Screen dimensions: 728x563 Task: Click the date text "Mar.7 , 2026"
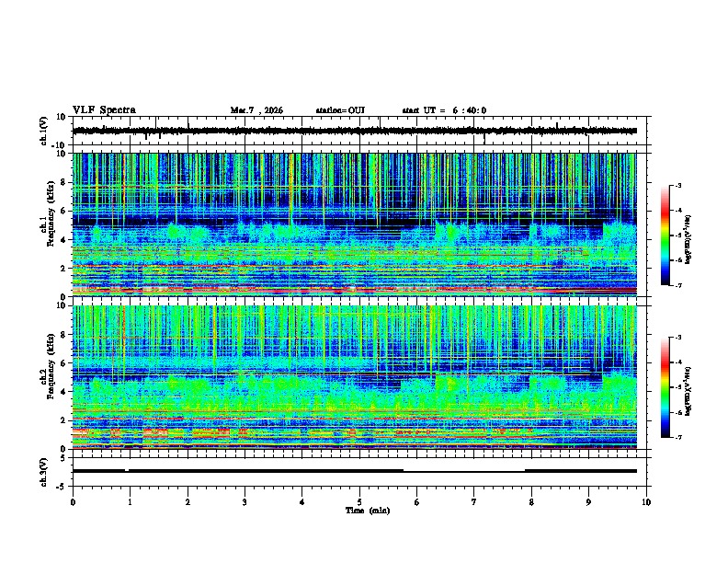[256, 110]
